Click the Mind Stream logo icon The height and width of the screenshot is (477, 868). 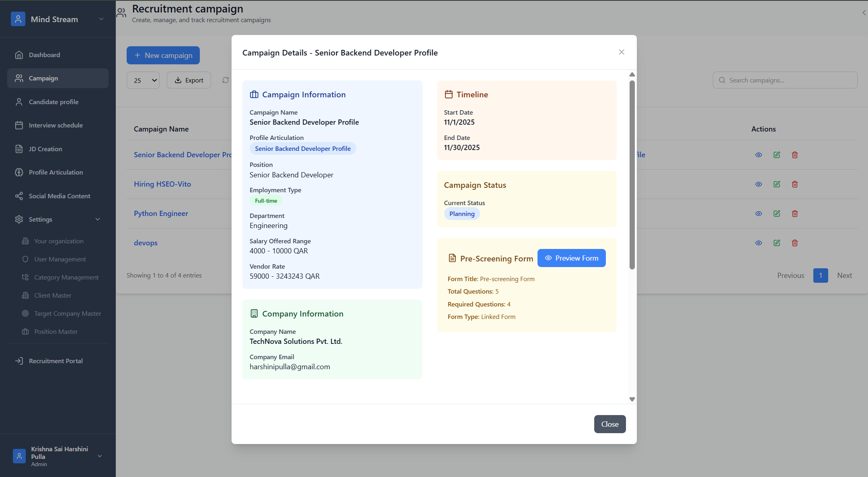click(x=18, y=19)
